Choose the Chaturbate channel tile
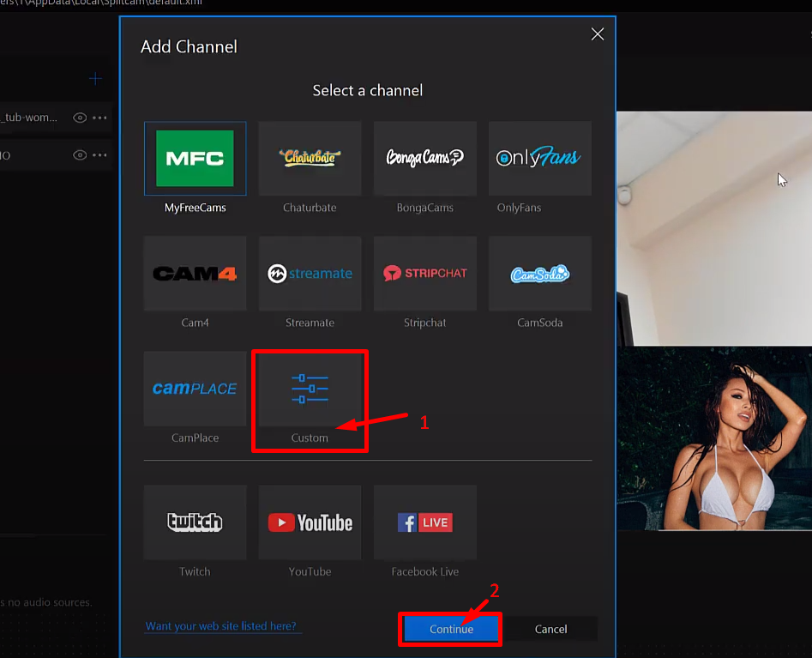This screenshot has width=812, height=658. (310, 159)
